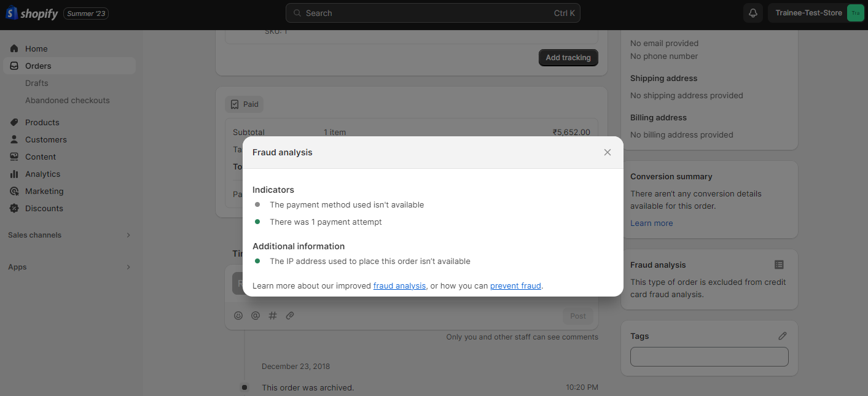Click inside the Tags input field
The image size is (868, 396).
pyautogui.click(x=709, y=357)
